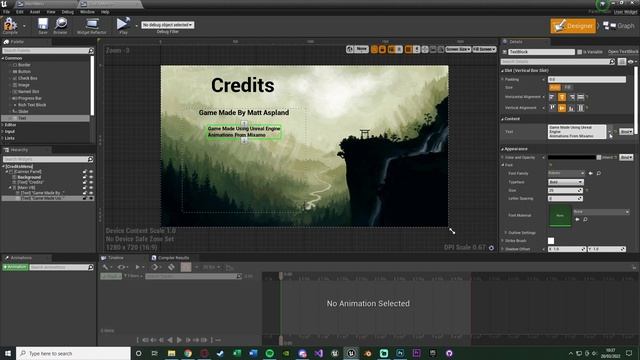Open the Text property Bind dropdown
Viewport: 640px width, 360px height.
tap(627, 132)
